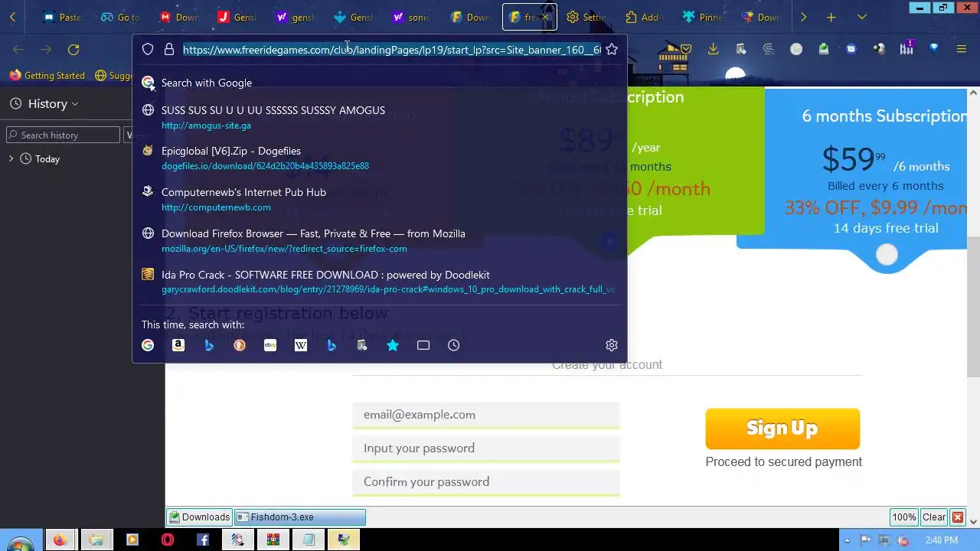Search this time with DuckDuckGo icon
The height and width of the screenshot is (551, 980).
[240, 345]
